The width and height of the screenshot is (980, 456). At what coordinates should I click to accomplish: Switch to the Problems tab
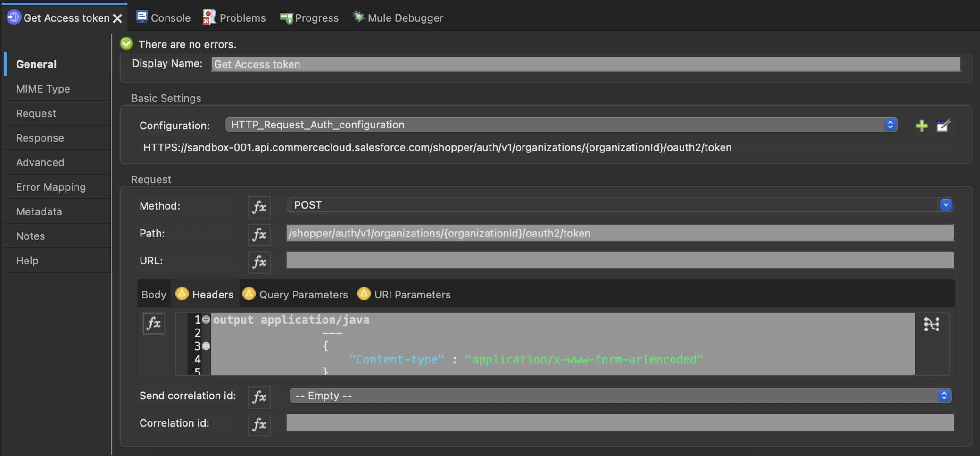234,18
